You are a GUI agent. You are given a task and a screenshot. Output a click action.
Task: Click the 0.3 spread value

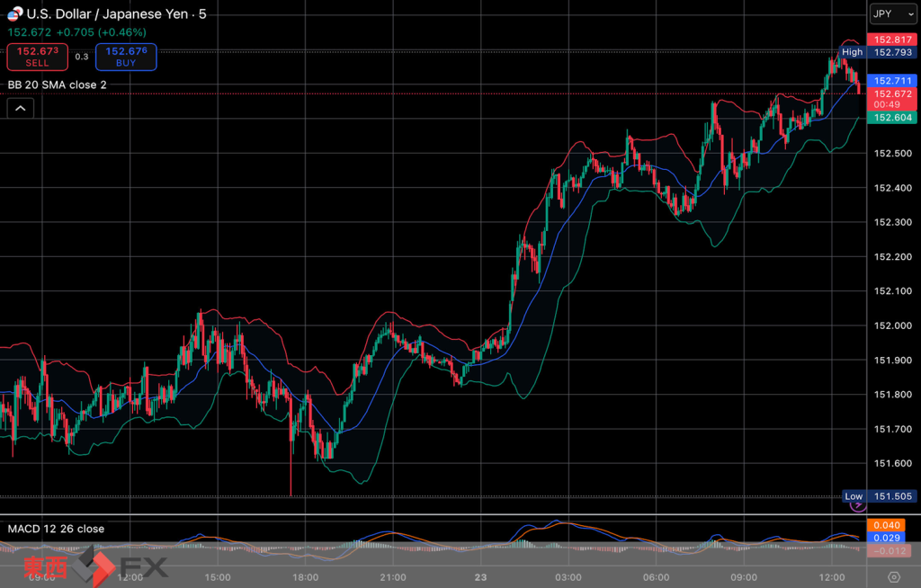pos(82,57)
